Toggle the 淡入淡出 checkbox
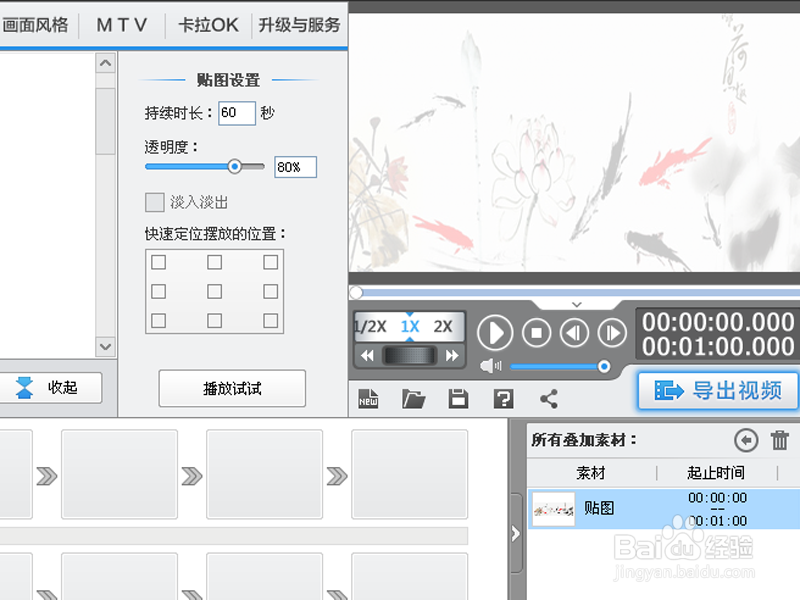800x600 pixels. (155, 202)
